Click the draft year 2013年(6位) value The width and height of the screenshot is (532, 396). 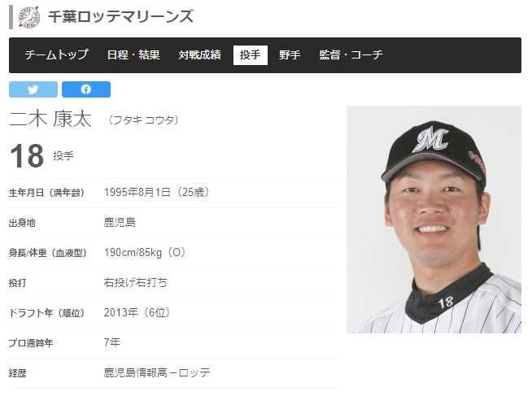click(137, 312)
